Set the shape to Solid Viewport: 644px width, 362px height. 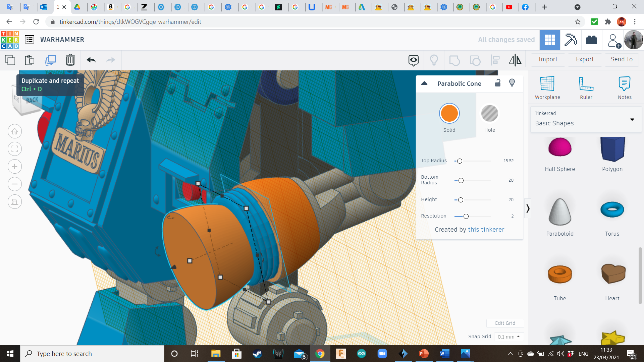coord(449,113)
